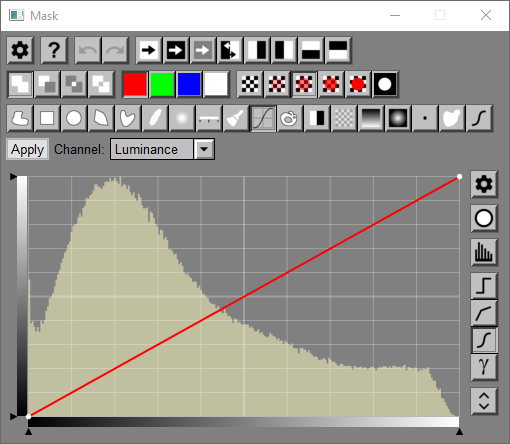Viewport: 510px width, 444px height.
Task: Click the Luminance channel combo box
Action: click(x=162, y=149)
